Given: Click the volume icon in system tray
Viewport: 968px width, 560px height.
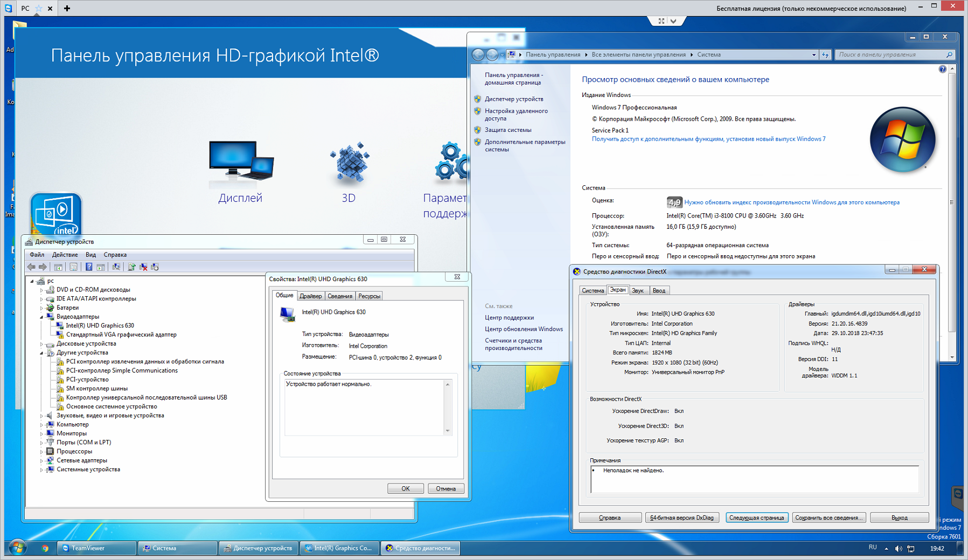Looking at the screenshot, I should tap(898, 549).
